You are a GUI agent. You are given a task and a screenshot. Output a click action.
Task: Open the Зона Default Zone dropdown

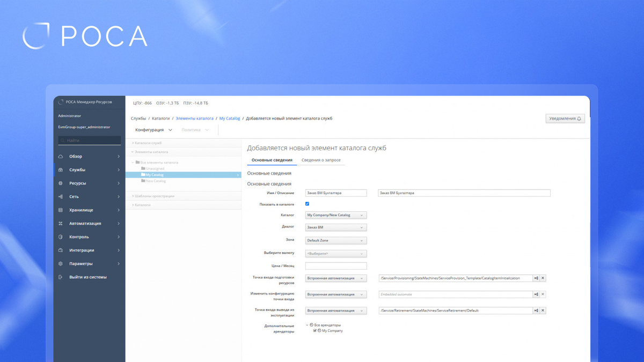click(336, 240)
